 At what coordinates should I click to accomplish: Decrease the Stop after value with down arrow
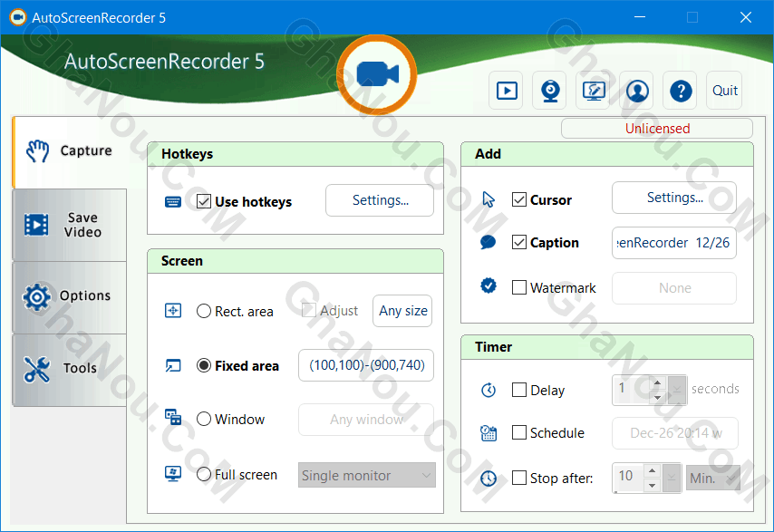pos(652,485)
